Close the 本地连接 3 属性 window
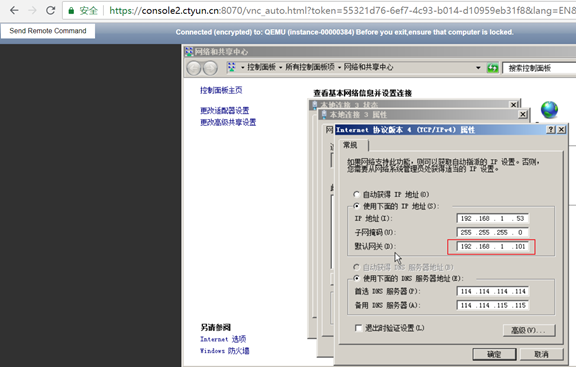The image size is (576, 367). click(x=522, y=115)
